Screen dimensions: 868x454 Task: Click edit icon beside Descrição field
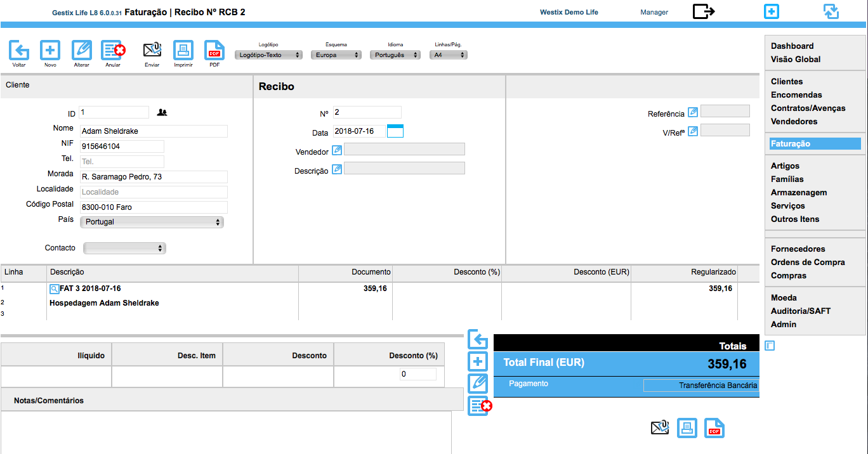(337, 169)
